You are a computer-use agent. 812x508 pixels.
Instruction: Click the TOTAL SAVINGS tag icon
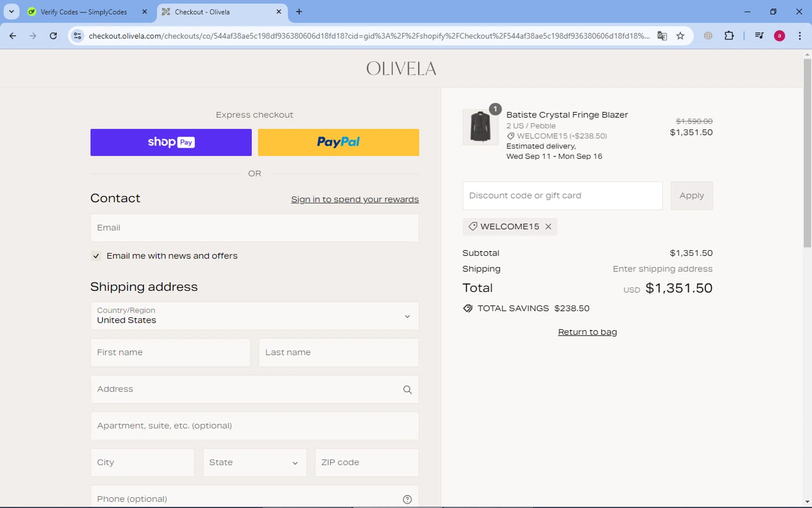click(x=468, y=309)
